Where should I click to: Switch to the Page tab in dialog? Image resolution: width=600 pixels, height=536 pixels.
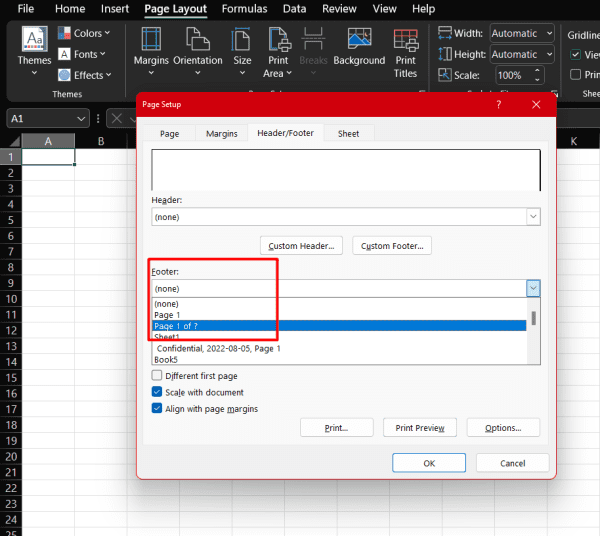tap(170, 134)
